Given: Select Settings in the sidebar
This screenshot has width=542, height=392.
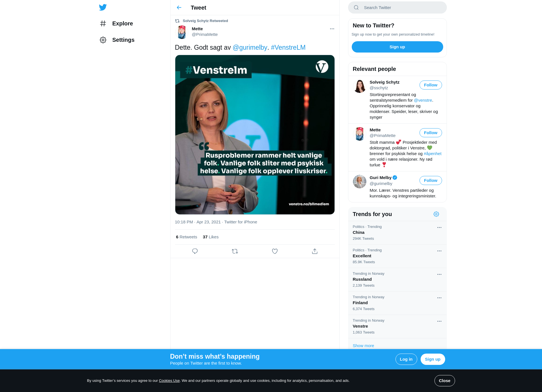Looking at the screenshot, I should pyautogui.click(x=123, y=40).
